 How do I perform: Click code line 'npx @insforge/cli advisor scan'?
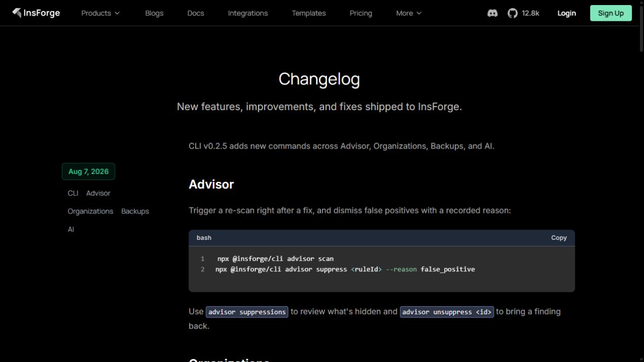pyautogui.click(x=275, y=259)
